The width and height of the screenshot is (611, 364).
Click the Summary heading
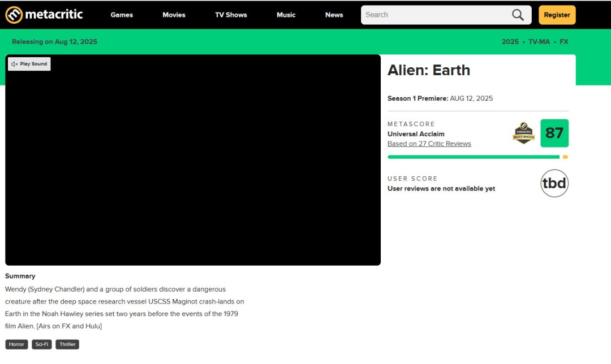click(x=20, y=276)
